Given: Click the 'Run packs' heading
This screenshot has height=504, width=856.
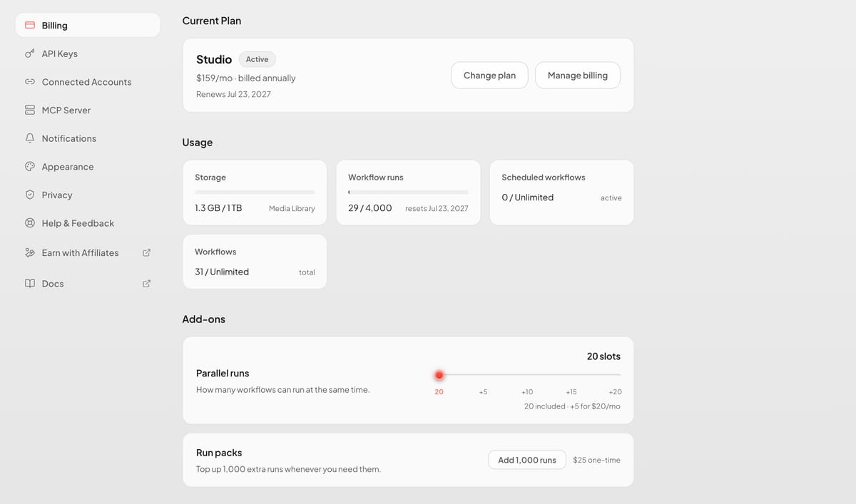Looking at the screenshot, I should point(219,453).
